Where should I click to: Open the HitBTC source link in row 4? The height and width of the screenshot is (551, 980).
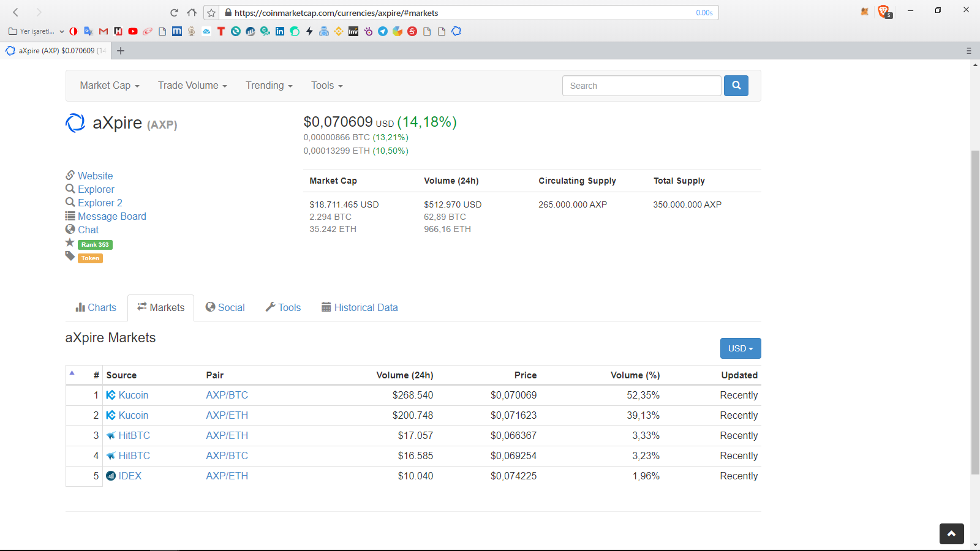point(134,455)
